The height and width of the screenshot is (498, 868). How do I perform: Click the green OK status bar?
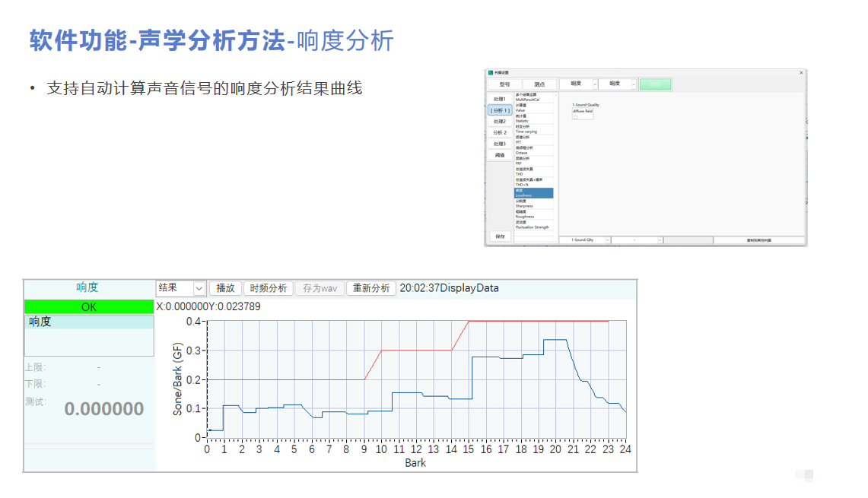89,307
